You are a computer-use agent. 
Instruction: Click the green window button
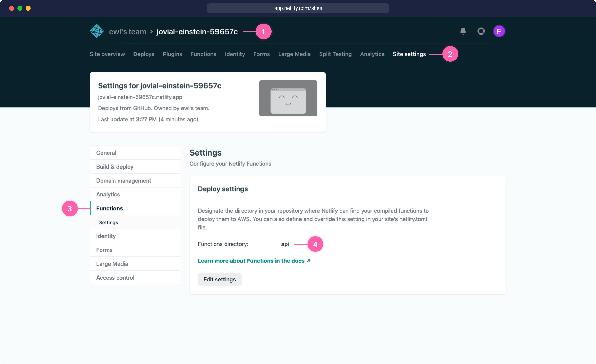tap(20, 8)
